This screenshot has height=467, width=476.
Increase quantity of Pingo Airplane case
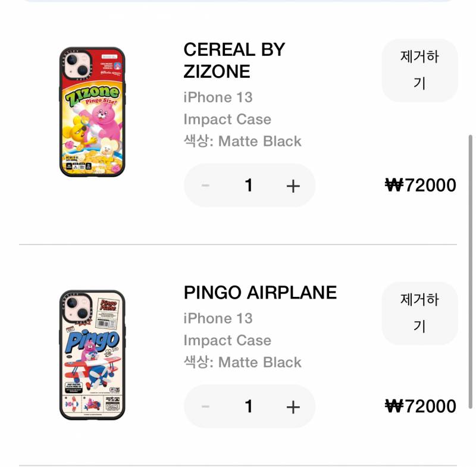click(x=293, y=407)
